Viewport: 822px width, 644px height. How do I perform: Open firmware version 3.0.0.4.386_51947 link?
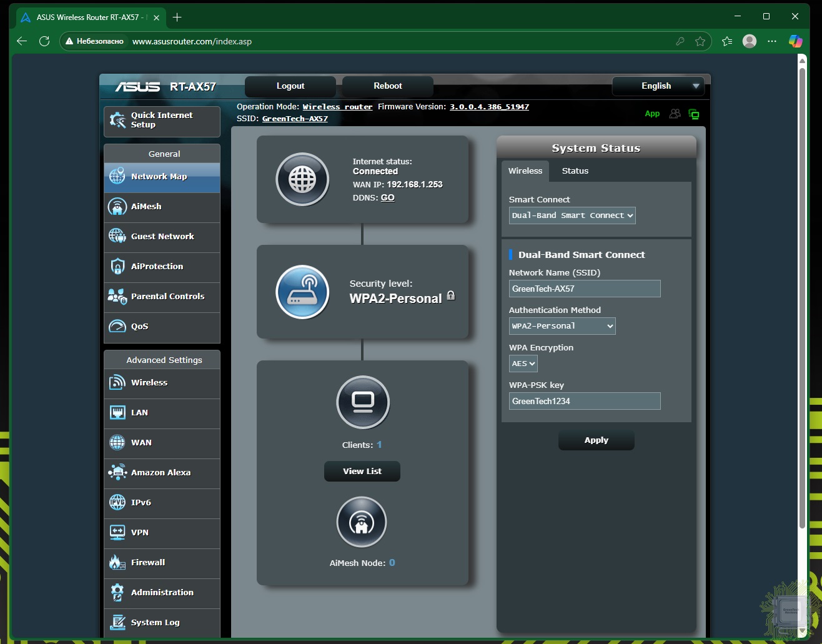pos(489,107)
